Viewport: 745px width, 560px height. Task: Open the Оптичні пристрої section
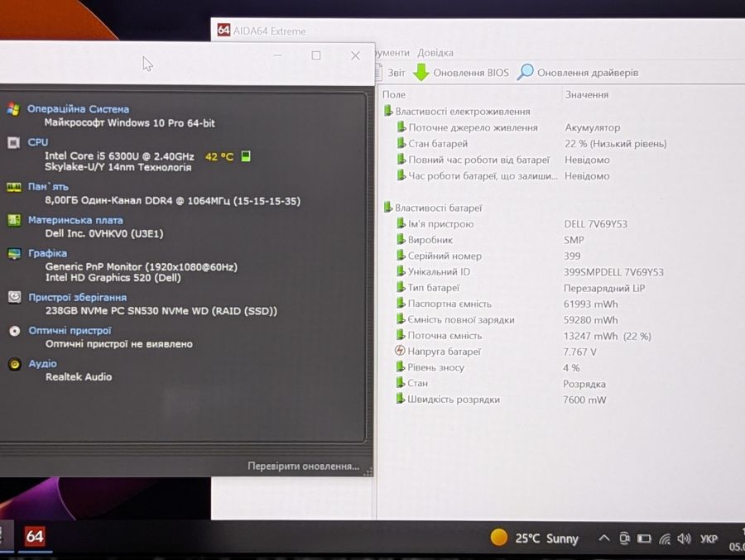(70, 331)
